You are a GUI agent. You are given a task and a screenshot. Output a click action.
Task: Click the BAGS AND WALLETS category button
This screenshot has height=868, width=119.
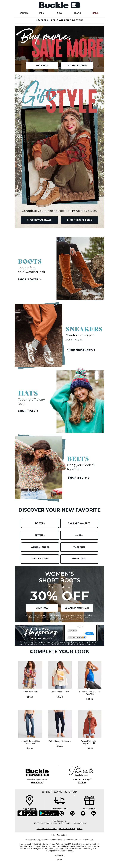79,523
